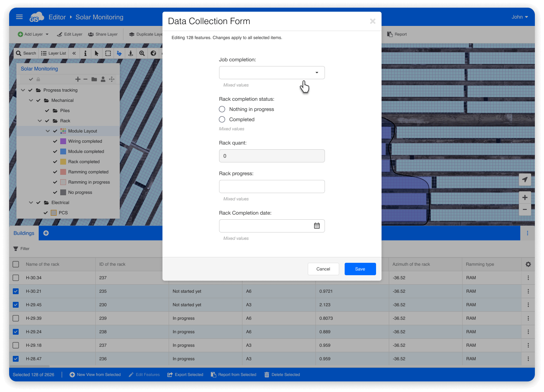Open the calendar date picker icon
This screenshot has width=544, height=392.
tap(317, 226)
